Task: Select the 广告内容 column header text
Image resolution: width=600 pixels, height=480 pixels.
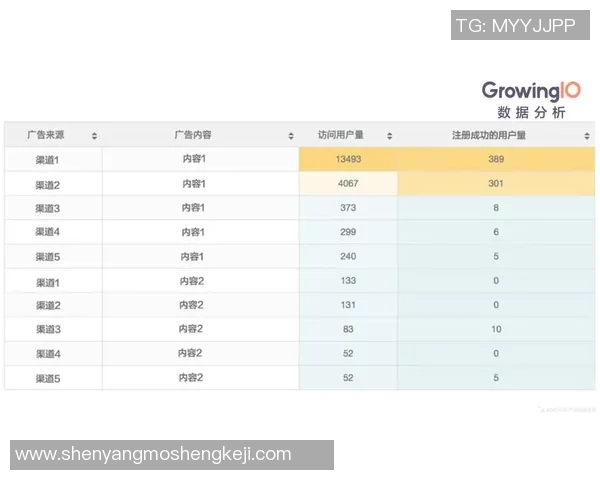Action: pos(192,135)
